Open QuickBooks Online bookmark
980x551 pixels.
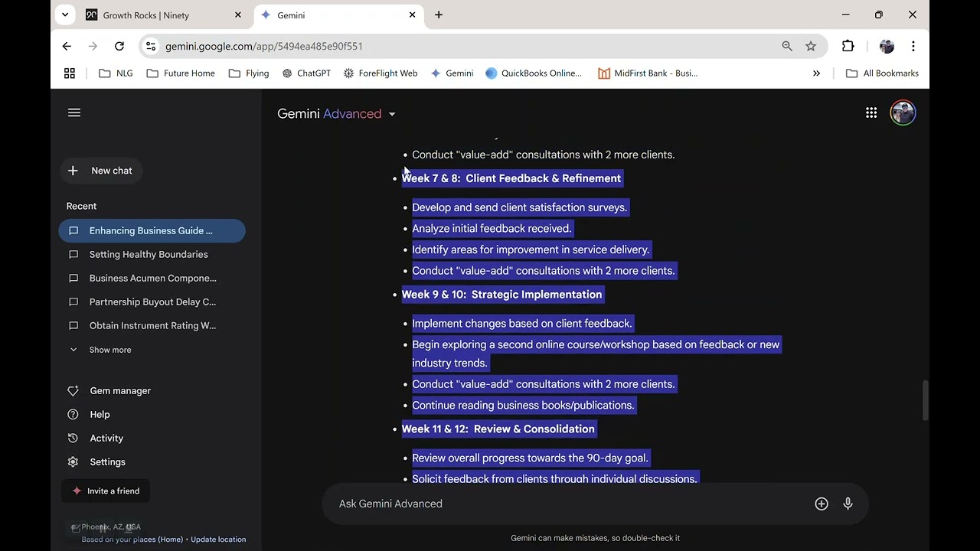[x=534, y=73]
